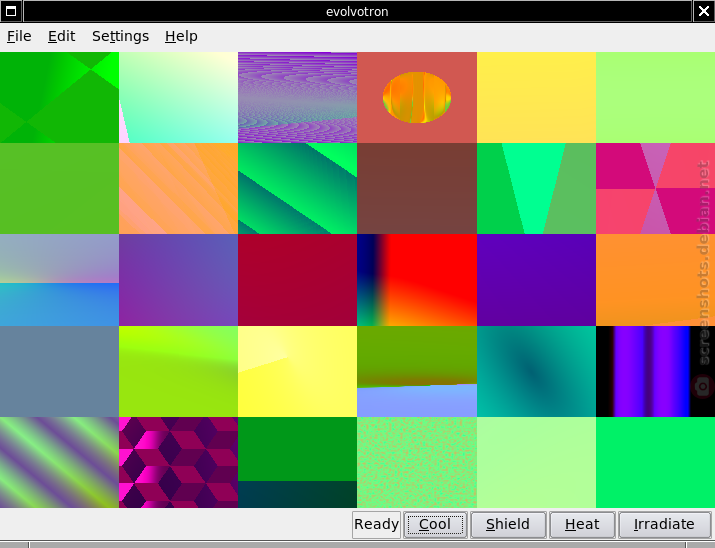Viewport: 715px width, 548px height.
Task: Open the window menu icon in title bar
Action: click(x=10, y=11)
